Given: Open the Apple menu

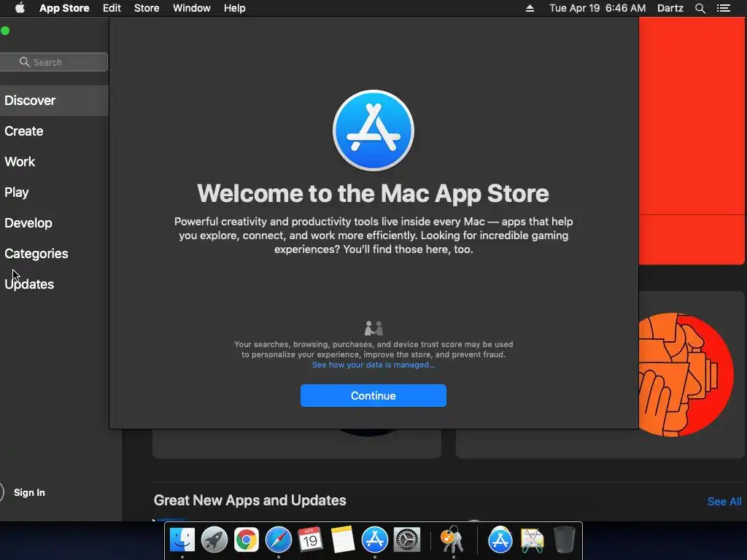Looking at the screenshot, I should 20,8.
